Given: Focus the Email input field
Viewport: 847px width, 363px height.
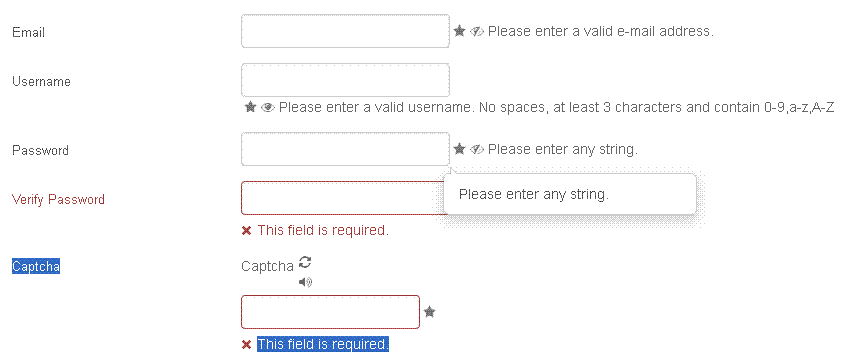Looking at the screenshot, I should click(x=345, y=31).
